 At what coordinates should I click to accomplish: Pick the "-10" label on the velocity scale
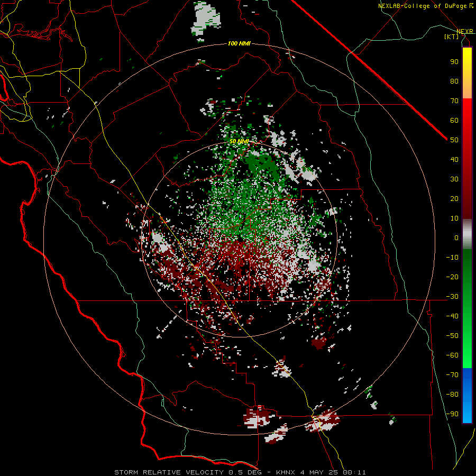(x=452, y=258)
